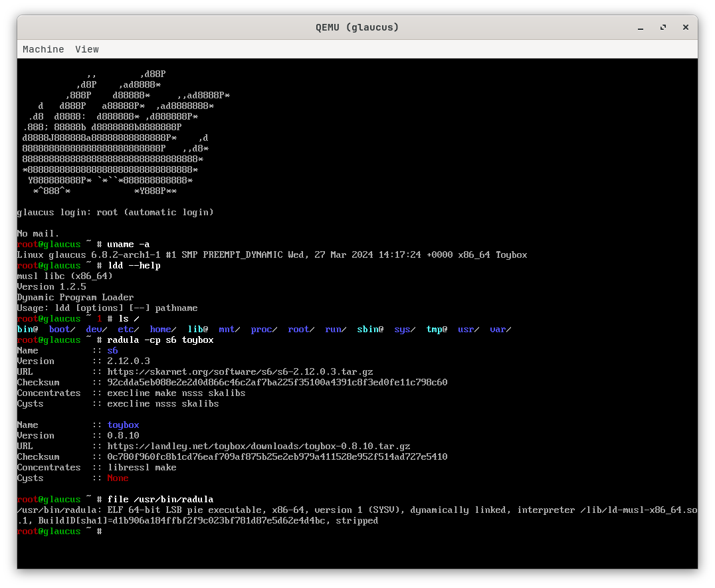Maximize the QEMU window
Screen dimensions: 715x588
point(663,27)
